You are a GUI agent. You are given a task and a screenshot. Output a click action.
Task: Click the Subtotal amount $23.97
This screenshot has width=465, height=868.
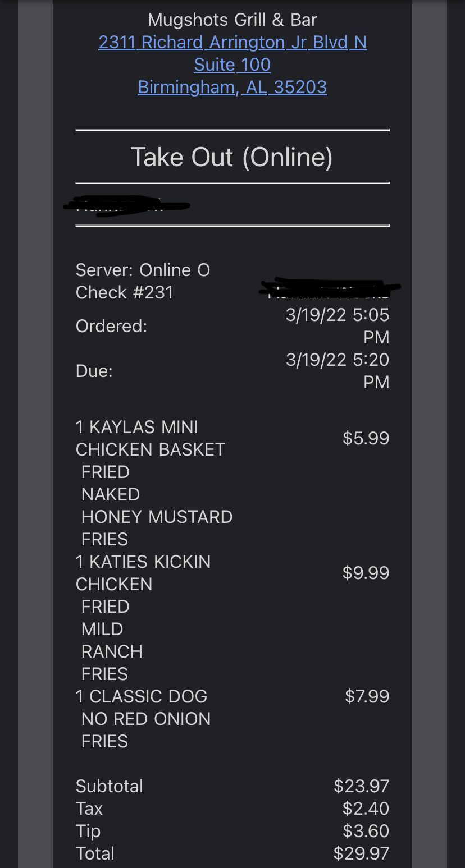[x=361, y=786]
